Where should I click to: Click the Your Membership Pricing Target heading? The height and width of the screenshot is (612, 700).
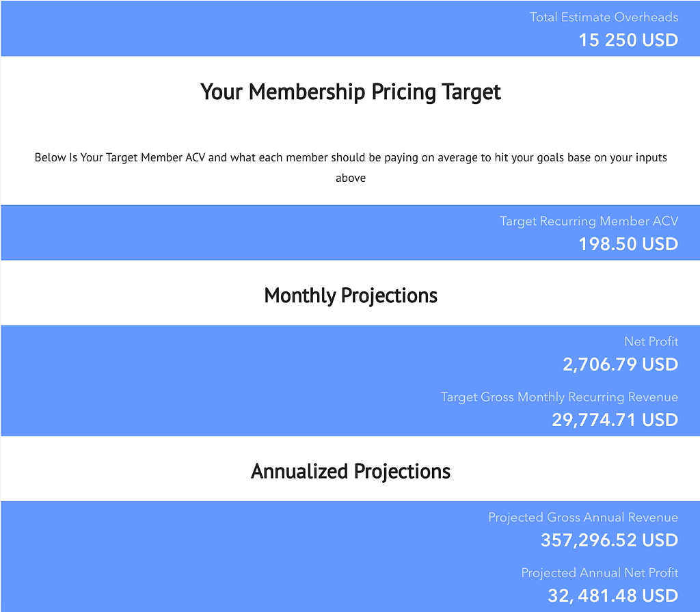(x=351, y=92)
